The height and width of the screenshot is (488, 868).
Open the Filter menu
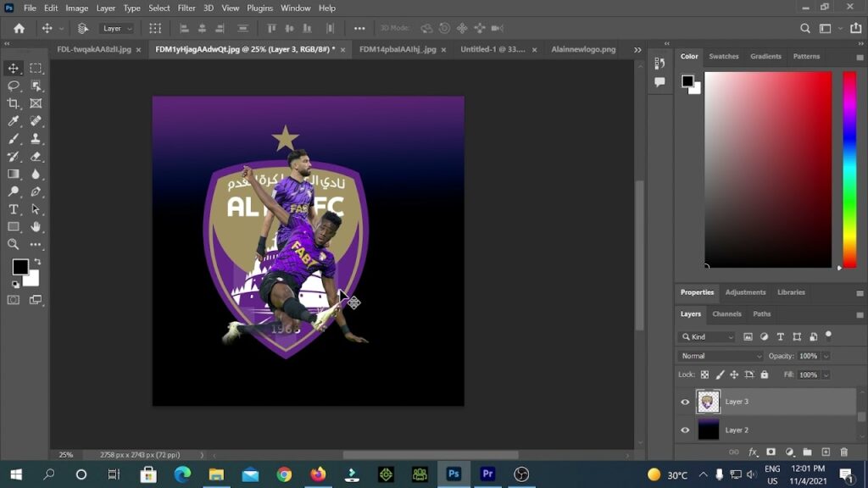[x=186, y=8]
